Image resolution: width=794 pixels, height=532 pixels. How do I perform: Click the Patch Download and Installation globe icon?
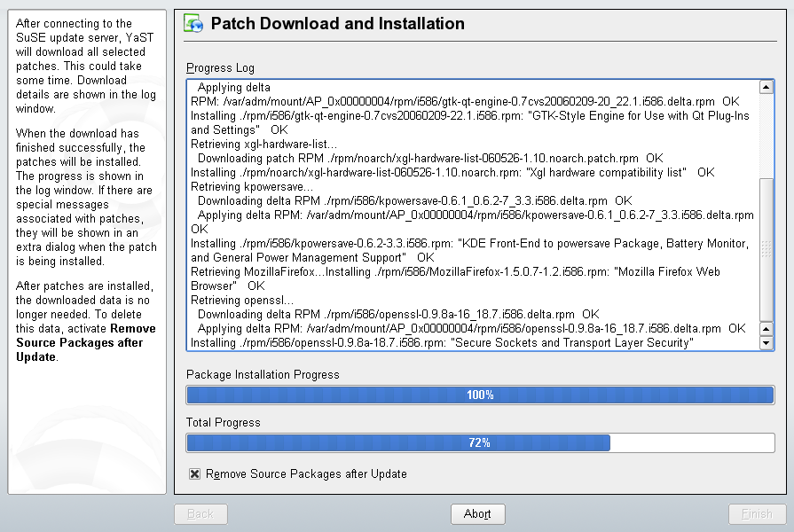click(193, 23)
